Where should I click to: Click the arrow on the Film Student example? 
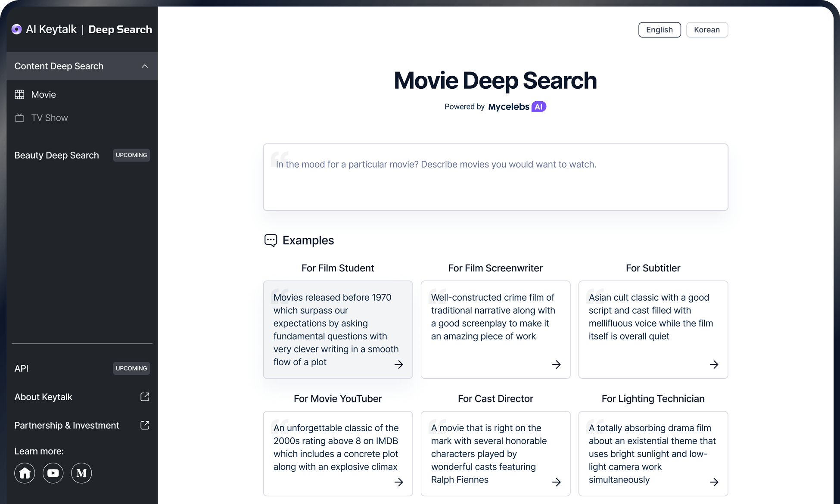398,364
